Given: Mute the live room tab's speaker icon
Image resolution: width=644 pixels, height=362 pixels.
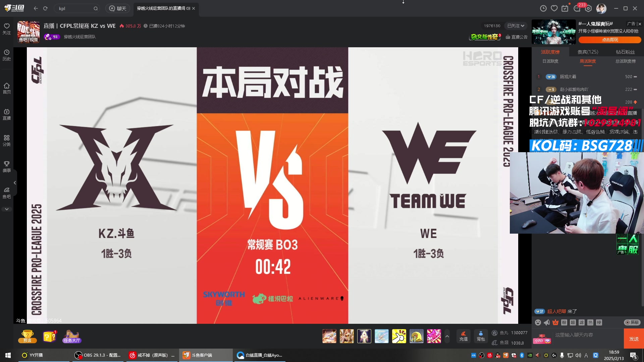Looking at the screenshot, I should (188, 8).
